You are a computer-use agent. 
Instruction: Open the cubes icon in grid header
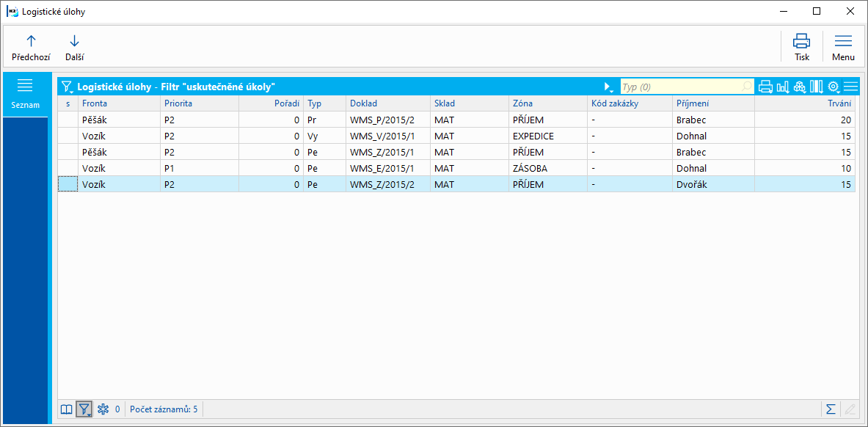tap(799, 87)
